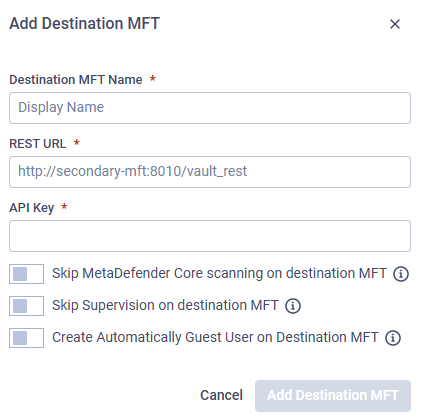The image size is (421, 418).
Task: Click the Add Destination MFT dialog title
Action: tap(85, 24)
